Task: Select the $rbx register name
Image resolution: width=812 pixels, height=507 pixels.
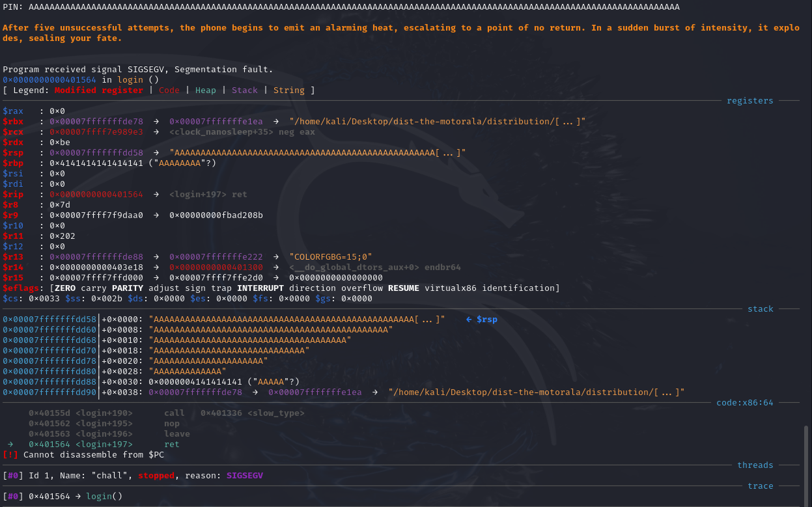Action: pos(13,122)
